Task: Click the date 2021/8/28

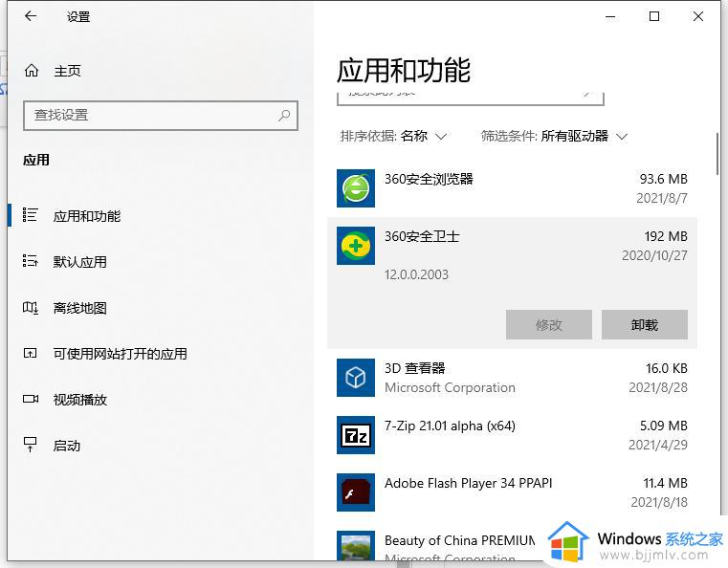Action: click(658, 387)
